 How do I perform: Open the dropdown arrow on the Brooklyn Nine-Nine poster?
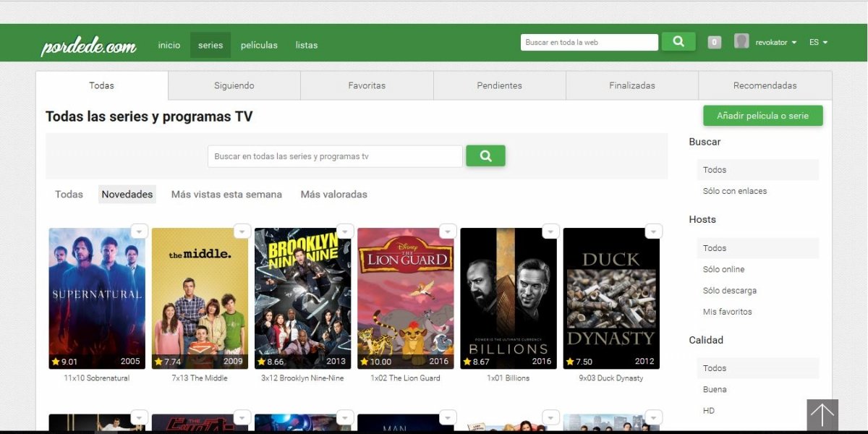pos(345,231)
